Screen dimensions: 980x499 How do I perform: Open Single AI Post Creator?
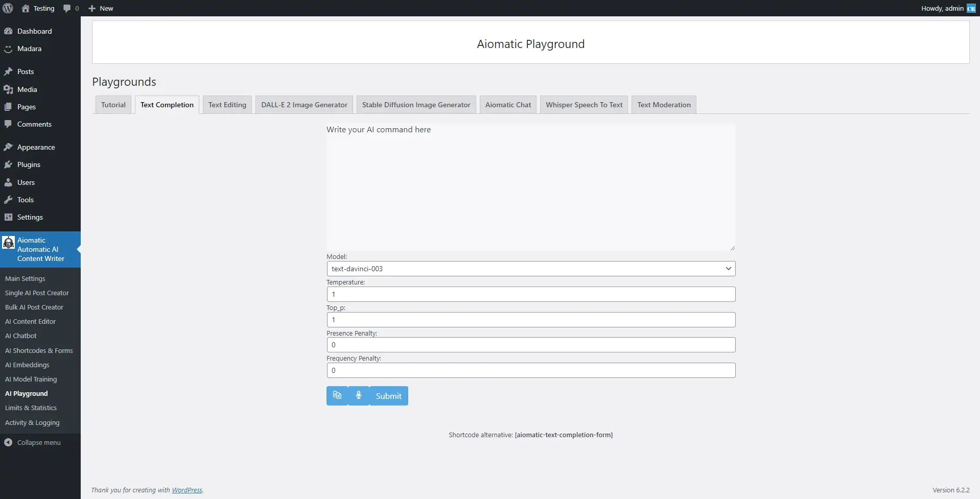37,293
